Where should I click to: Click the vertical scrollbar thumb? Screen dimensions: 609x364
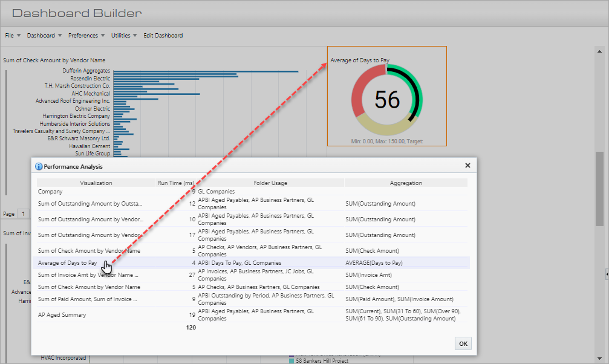(x=599, y=189)
